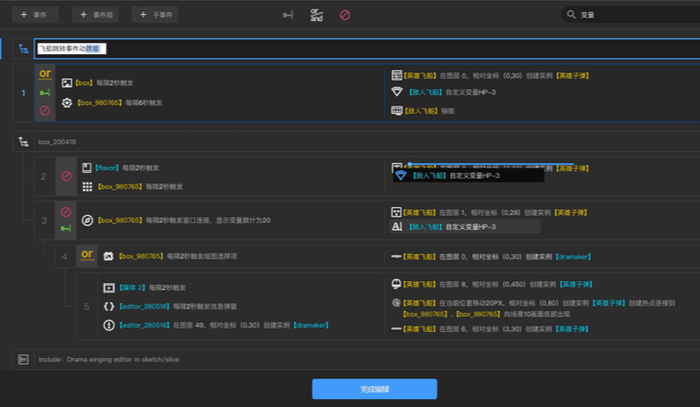Viewport: 700px width, 407px height.
Task: Collapse the box_200419 event group tree
Action: 23,142
